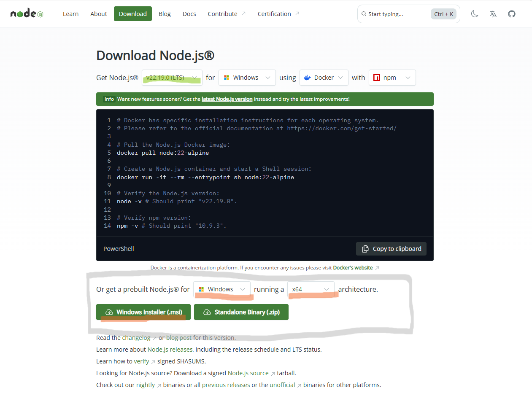Open the previous releases link
This screenshot has width=532, height=409.
pos(226,385)
